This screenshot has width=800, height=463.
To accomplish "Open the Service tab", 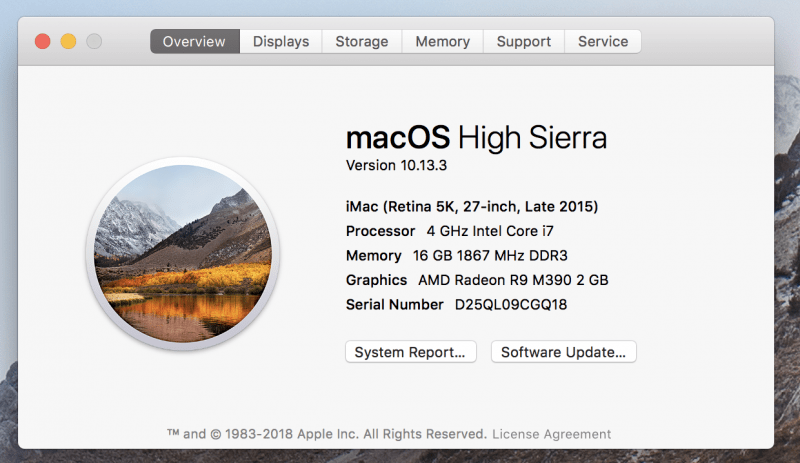I will click(603, 41).
